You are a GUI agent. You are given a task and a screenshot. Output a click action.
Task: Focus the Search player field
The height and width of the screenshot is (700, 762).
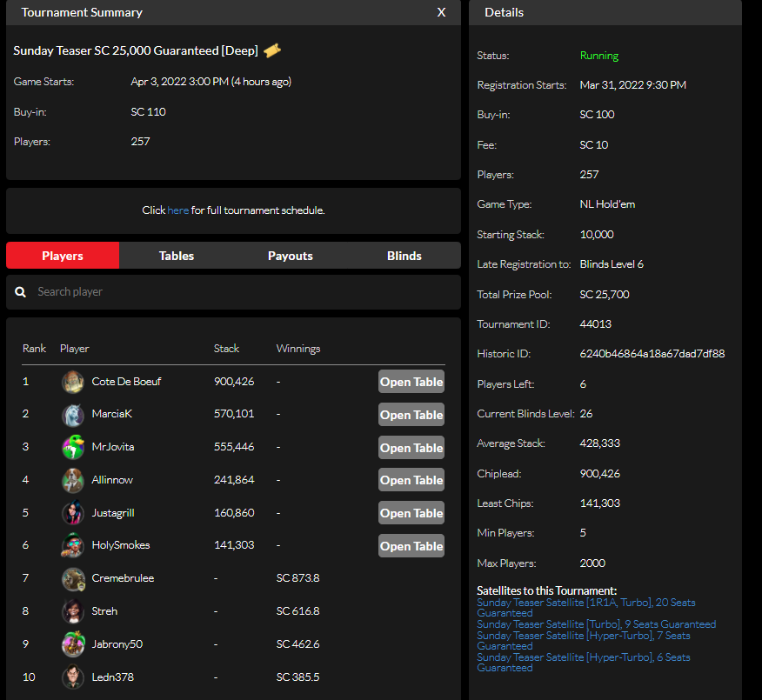coord(233,292)
